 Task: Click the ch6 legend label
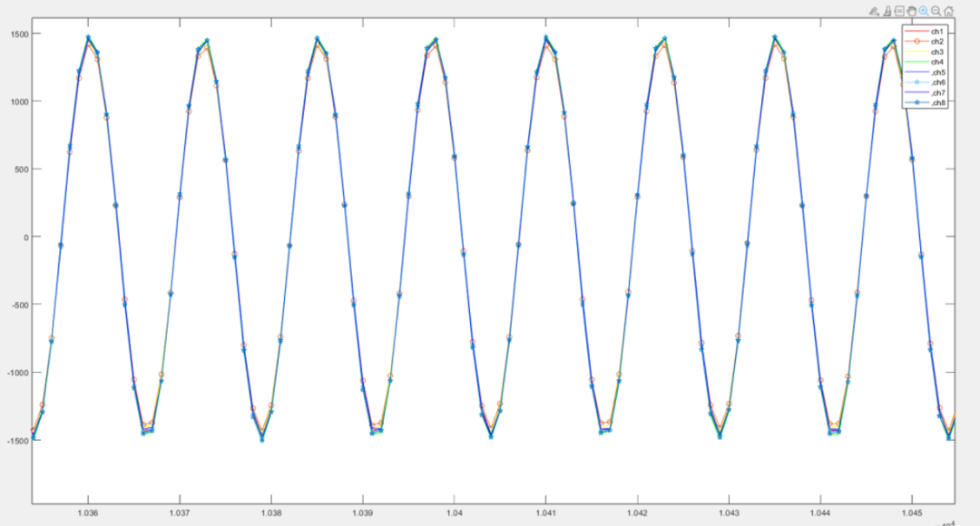(938, 83)
